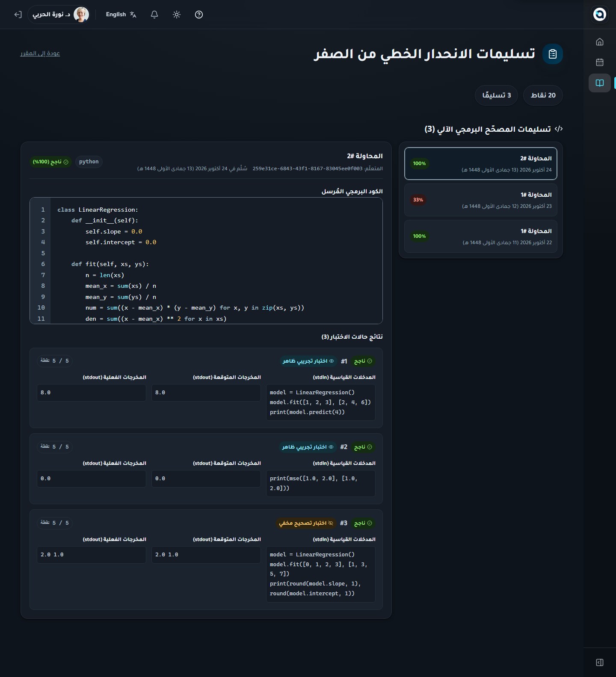Click the 33% score badge
616x677 pixels.
pos(418,200)
